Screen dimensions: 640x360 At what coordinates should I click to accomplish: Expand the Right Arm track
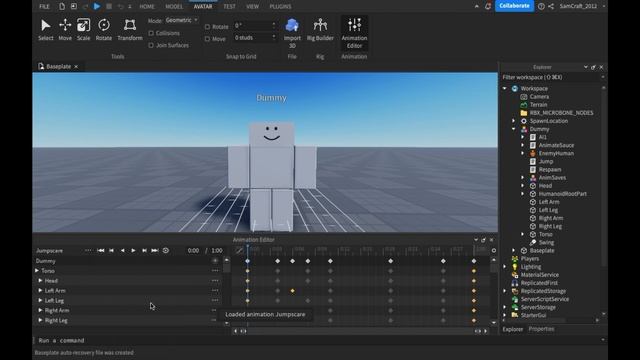pos(40,310)
